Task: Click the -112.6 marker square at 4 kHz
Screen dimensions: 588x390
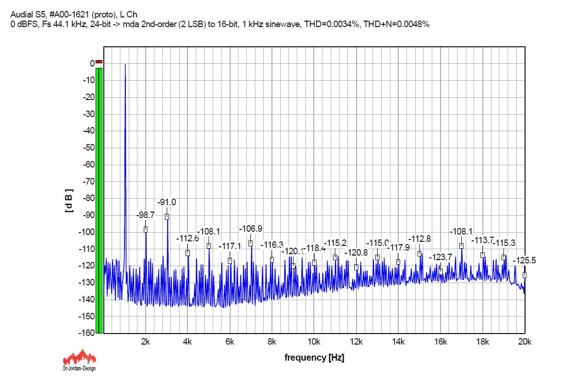Action: [x=187, y=253]
